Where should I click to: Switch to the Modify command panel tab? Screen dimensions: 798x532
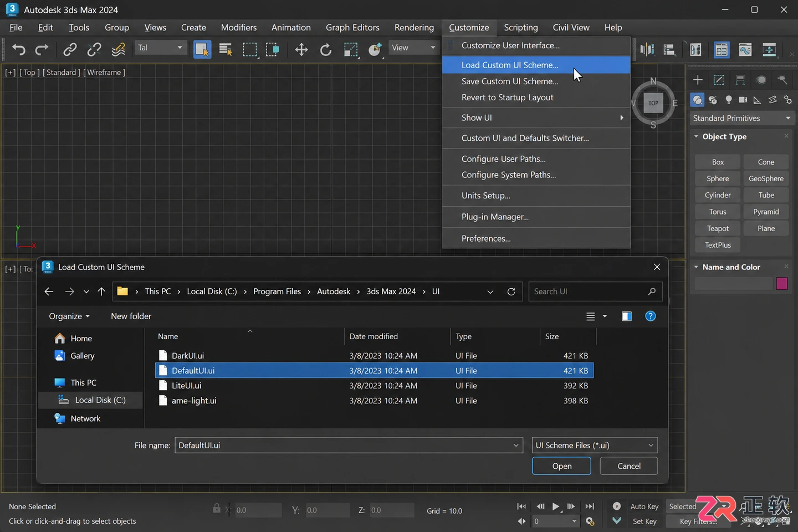pos(719,80)
